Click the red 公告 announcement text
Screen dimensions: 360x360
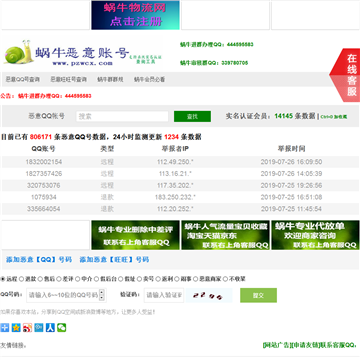pyautogui.click(x=46, y=96)
